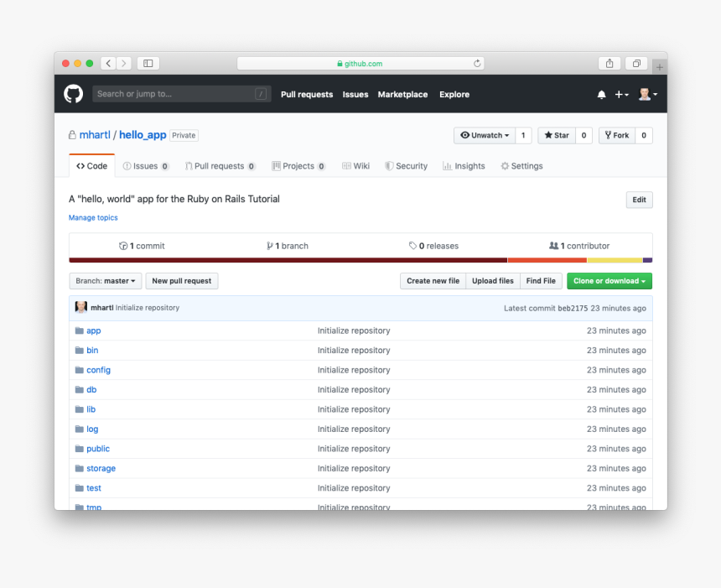This screenshot has height=588, width=721.
Task: Open the repository Pull requests tab
Action: [220, 166]
